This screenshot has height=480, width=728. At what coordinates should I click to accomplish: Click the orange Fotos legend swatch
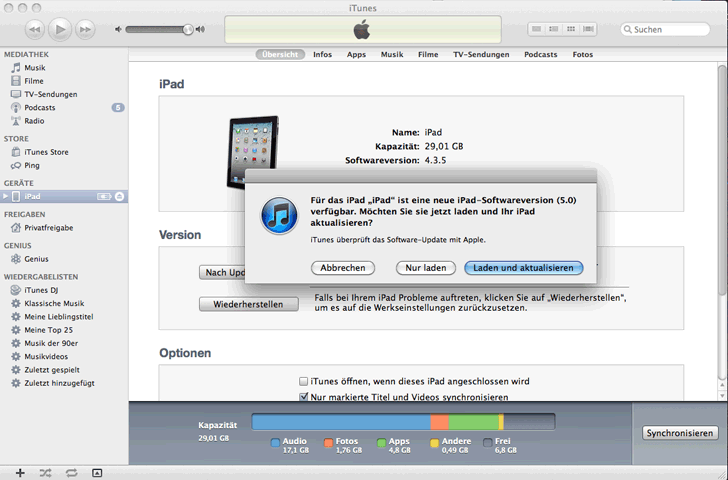tap(329, 442)
